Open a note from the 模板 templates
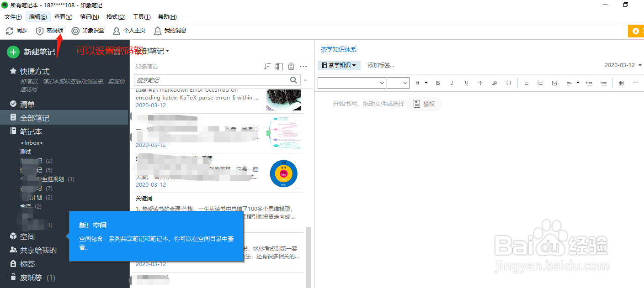 click(x=424, y=104)
